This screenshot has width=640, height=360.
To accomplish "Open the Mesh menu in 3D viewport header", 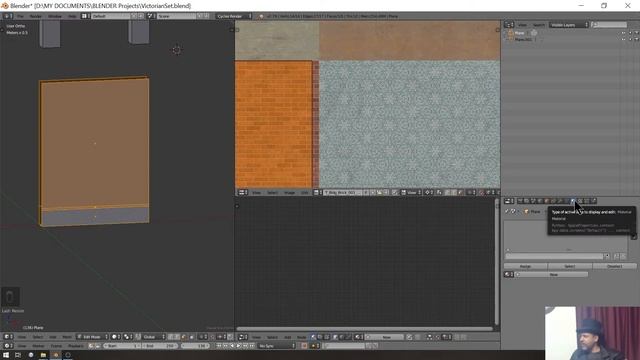I will point(67,337).
